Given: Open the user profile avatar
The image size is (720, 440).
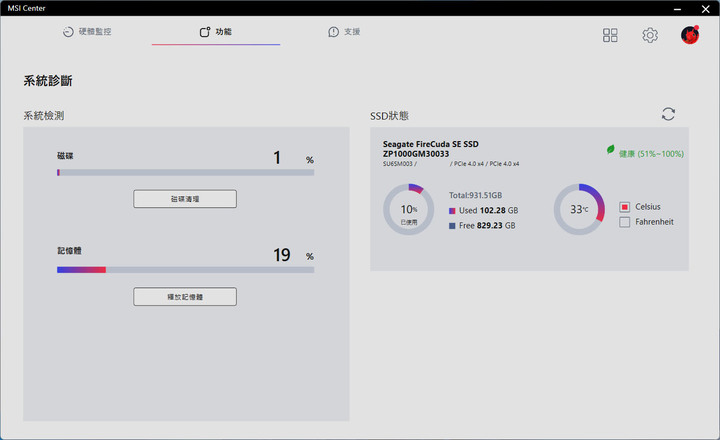Looking at the screenshot, I should pos(690,35).
